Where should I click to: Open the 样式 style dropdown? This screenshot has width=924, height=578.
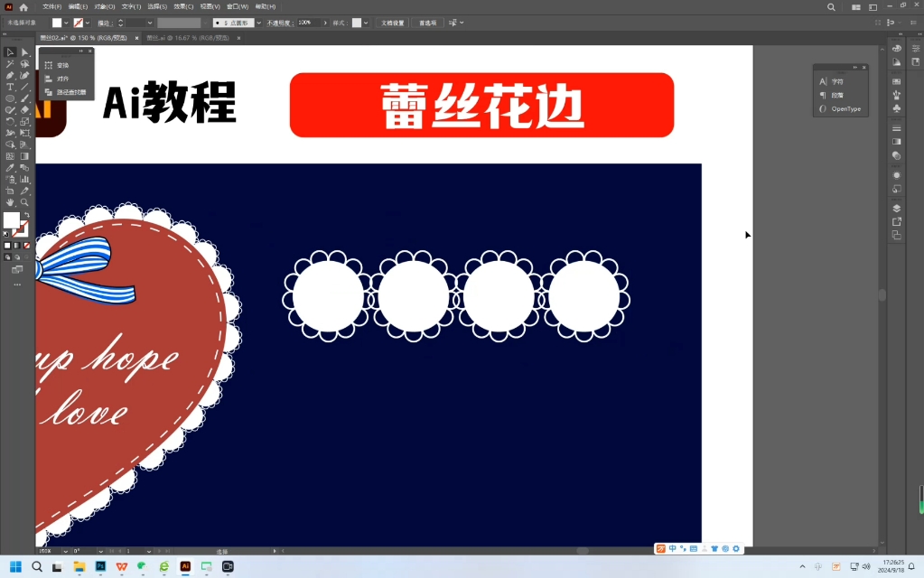click(366, 23)
